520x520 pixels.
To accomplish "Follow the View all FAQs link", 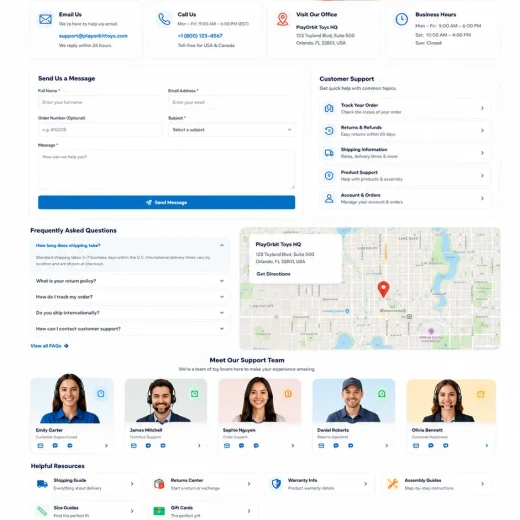I will pos(49,346).
